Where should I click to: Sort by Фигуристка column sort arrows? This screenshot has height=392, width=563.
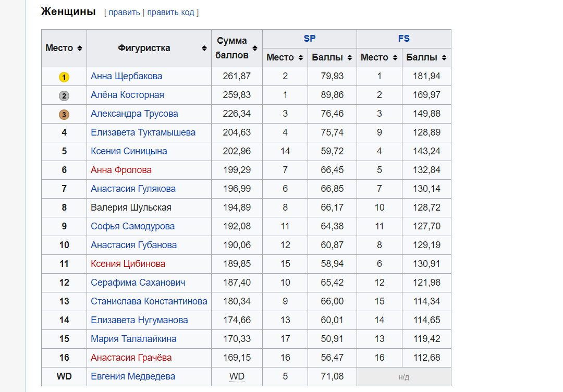pos(204,48)
